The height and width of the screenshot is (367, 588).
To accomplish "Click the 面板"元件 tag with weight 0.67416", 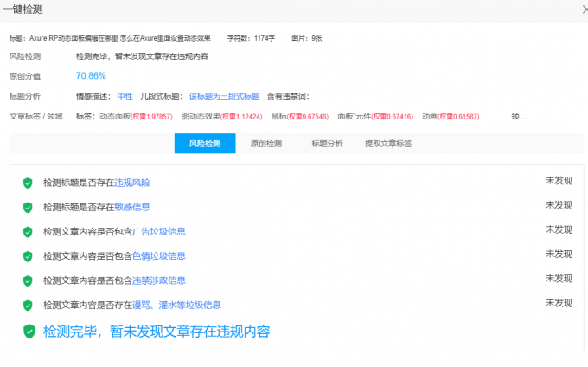I will point(375,117).
